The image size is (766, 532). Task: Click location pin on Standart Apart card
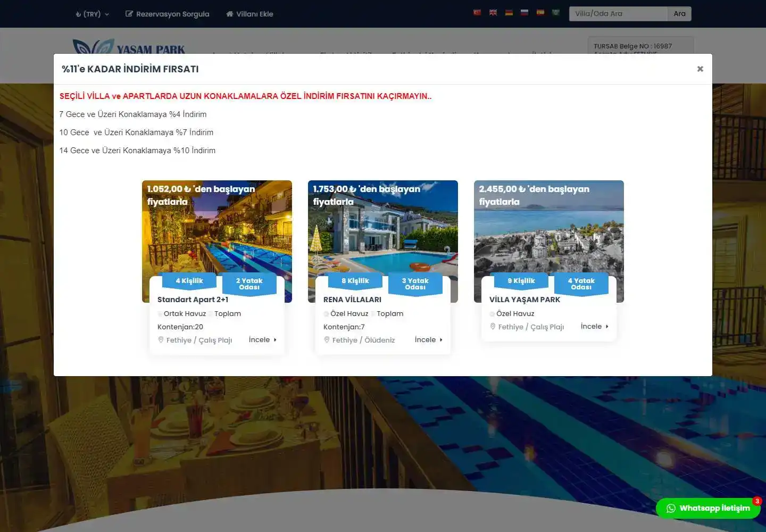[161, 339]
